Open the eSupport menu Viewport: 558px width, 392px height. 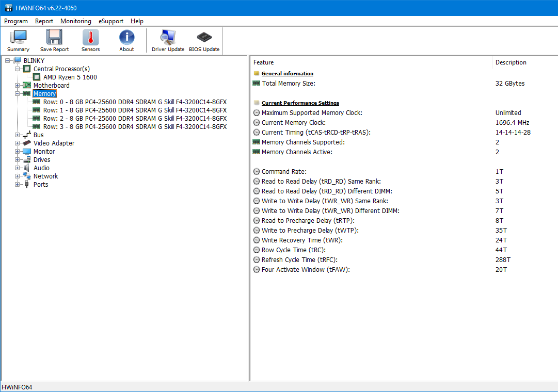(110, 21)
